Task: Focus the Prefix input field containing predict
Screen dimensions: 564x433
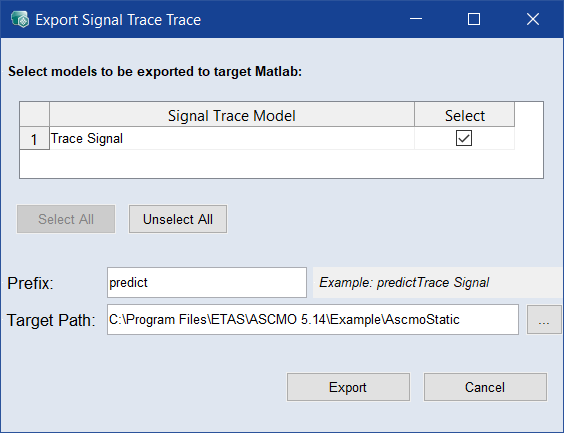Action: pos(207,282)
